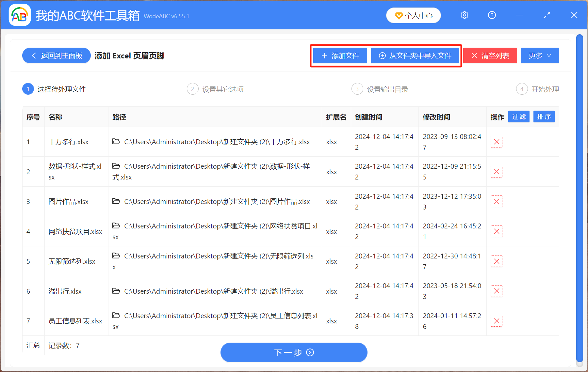
Task: Click the folder icon beside 十万多行.xlsx path
Action: pos(116,142)
